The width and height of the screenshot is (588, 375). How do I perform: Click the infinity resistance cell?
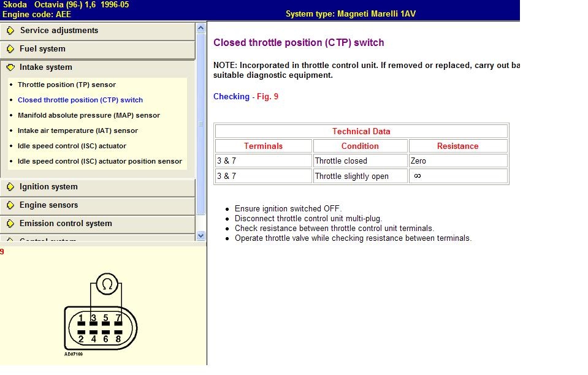click(x=458, y=176)
